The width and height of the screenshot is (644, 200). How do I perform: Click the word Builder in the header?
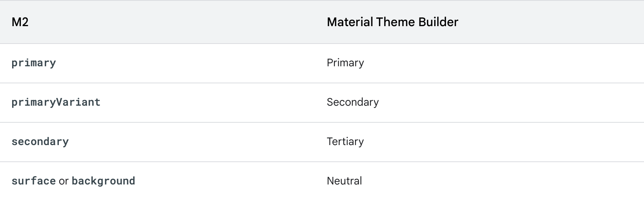[438, 22]
